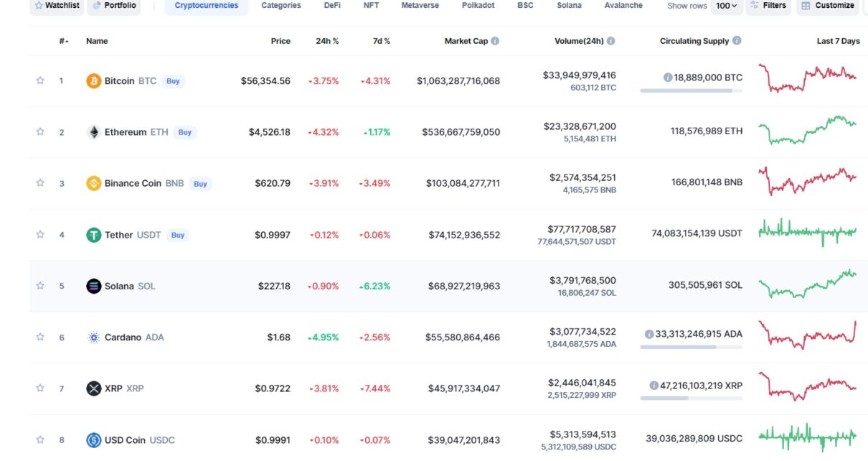This screenshot has height=461, width=868.
Task: Open Cardano's last 7 days sparkline chart
Action: [x=808, y=335]
